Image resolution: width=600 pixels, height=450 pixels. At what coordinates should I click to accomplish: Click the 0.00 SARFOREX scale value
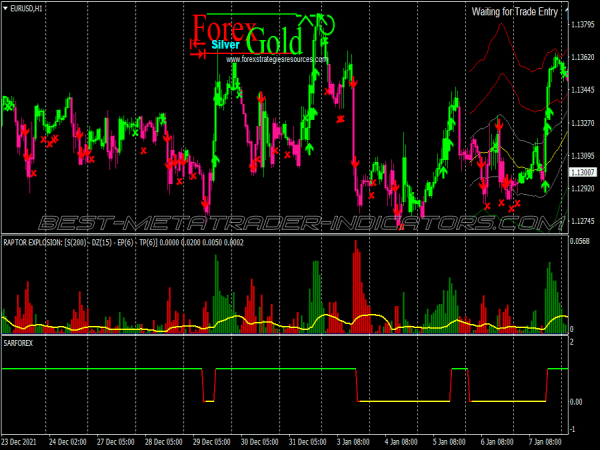coord(577,402)
